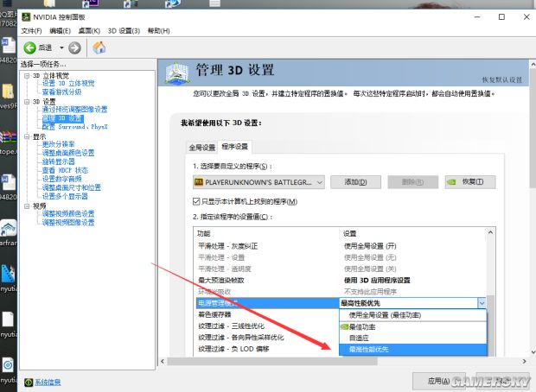
Task: Toggle 只显示本计算机上找到的程序 checkbox
Action: pos(197,201)
